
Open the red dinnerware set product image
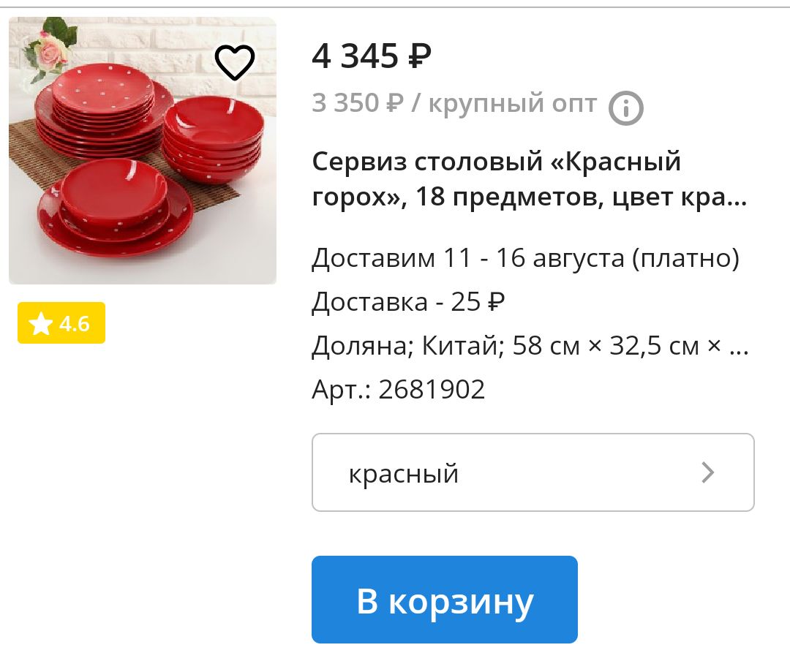click(x=143, y=151)
